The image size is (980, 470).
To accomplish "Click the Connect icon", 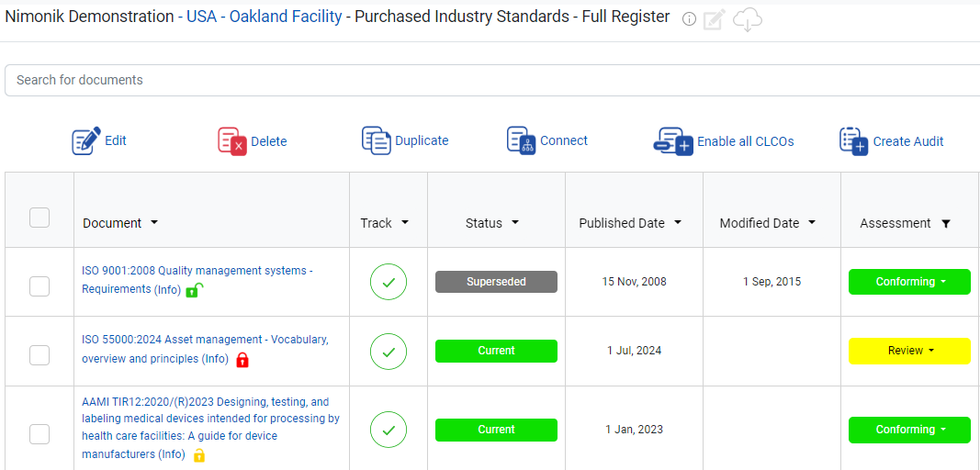I will (x=522, y=140).
